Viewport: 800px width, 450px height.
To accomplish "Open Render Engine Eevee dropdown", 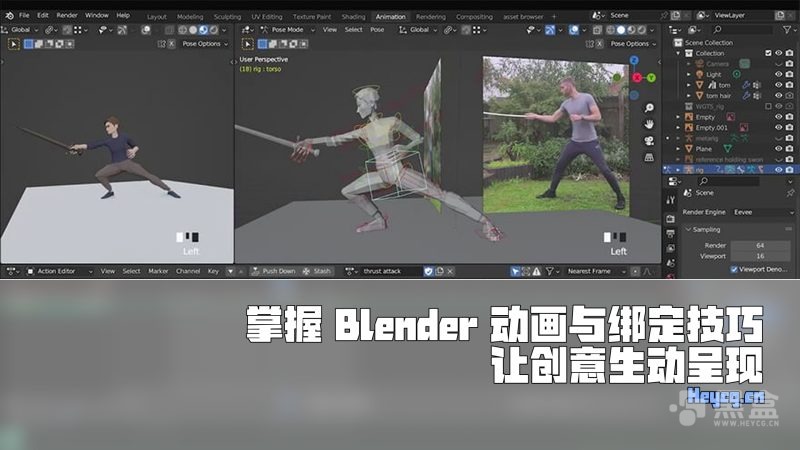I will [x=763, y=212].
